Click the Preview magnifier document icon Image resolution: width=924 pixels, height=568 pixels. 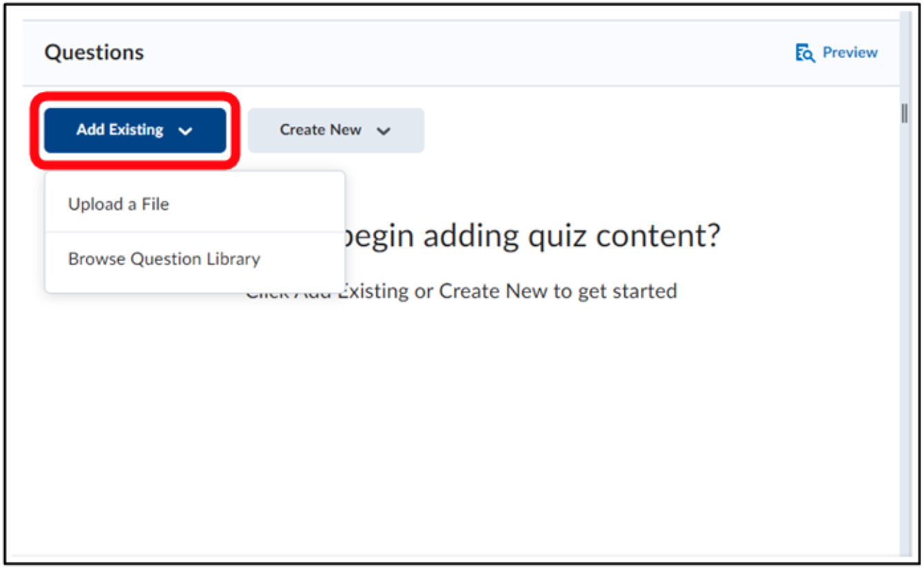coord(805,53)
